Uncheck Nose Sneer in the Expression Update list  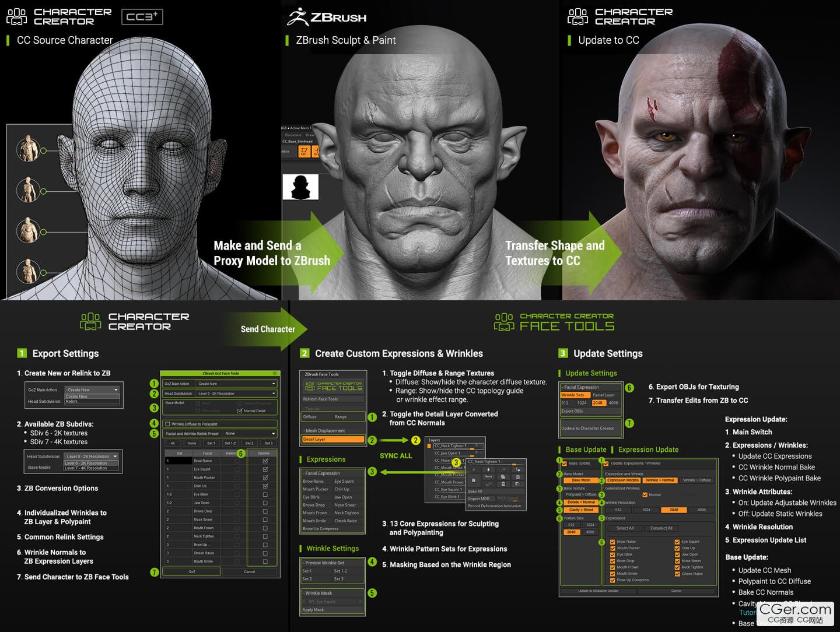tap(677, 561)
